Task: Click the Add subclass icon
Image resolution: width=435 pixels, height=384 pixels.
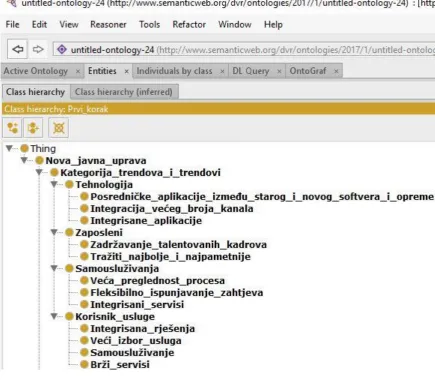Action: click(12, 128)
